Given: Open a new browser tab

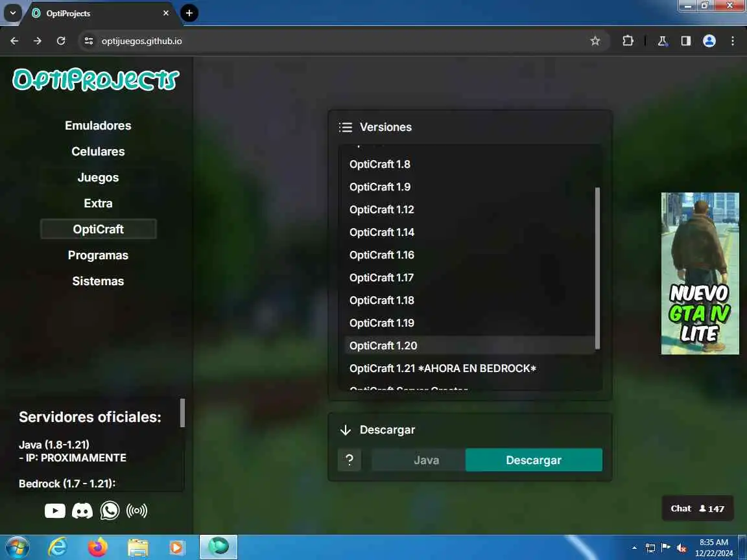Looking at the screenshot, I should [x=189, y=13].
